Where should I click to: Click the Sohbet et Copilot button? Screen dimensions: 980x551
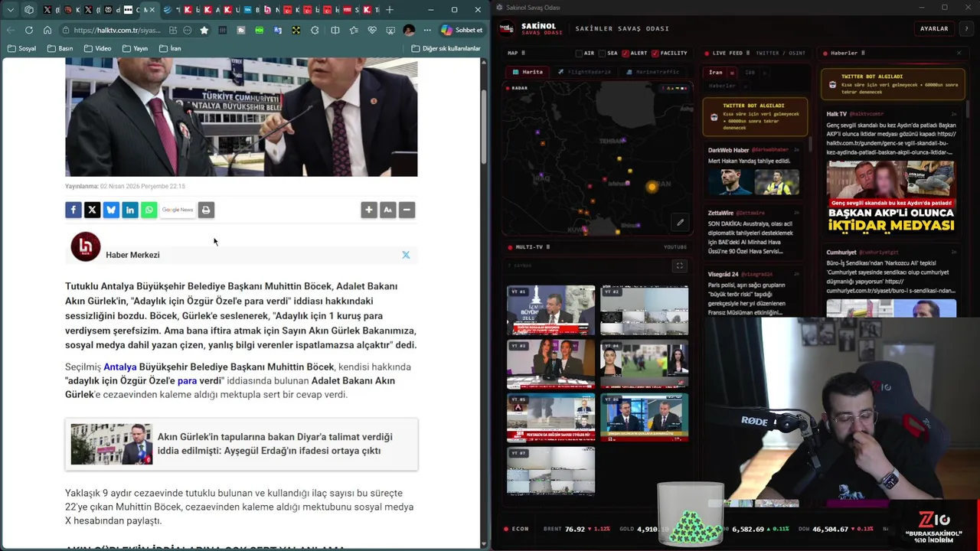(x=462, y=30)
